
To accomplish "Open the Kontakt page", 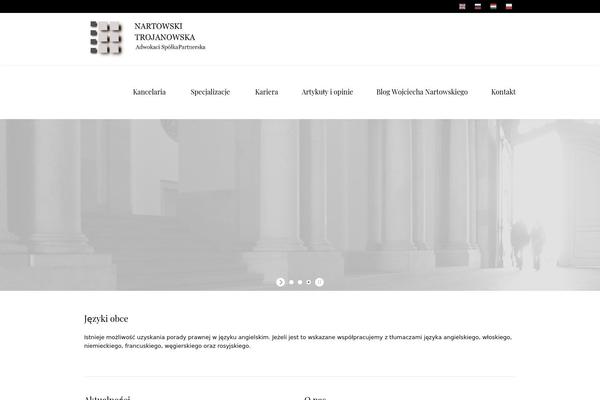I will pyautogui.click(x=503, y=92).
